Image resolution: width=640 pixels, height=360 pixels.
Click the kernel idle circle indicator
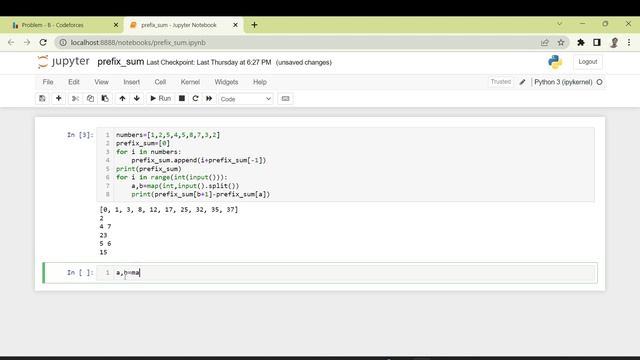tap(600, 82)
